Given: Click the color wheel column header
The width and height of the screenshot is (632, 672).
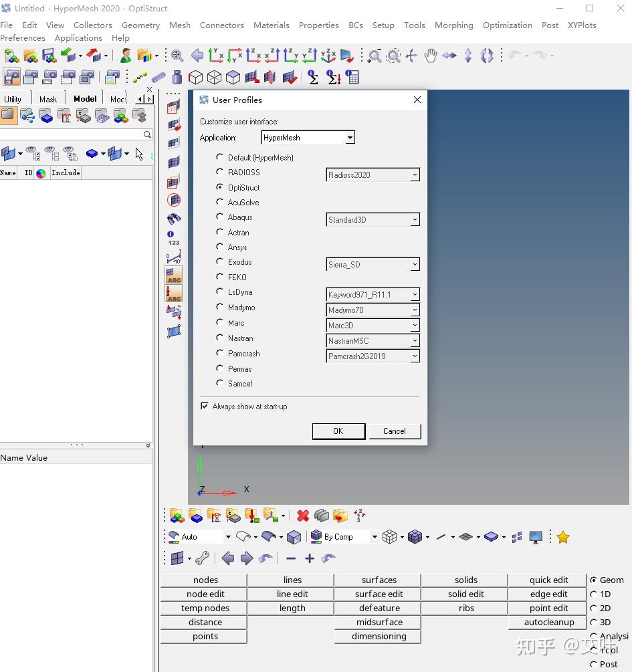Looking at the screenshot, I should (41, 173).
